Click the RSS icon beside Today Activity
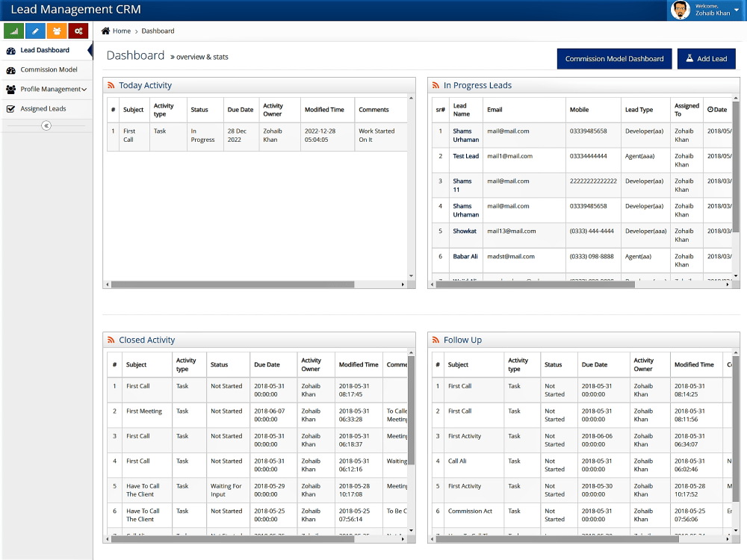 (111, 85)
